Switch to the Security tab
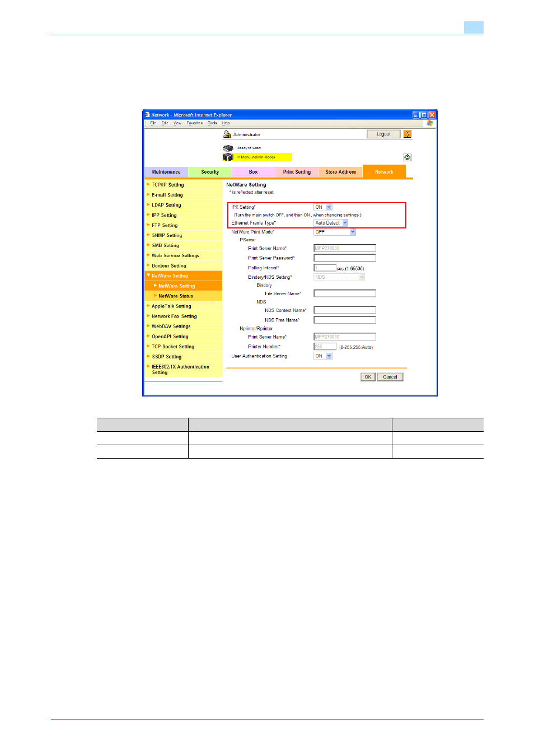Image resolution: width=534 pixels, height=756 pixels. [210, 172]
